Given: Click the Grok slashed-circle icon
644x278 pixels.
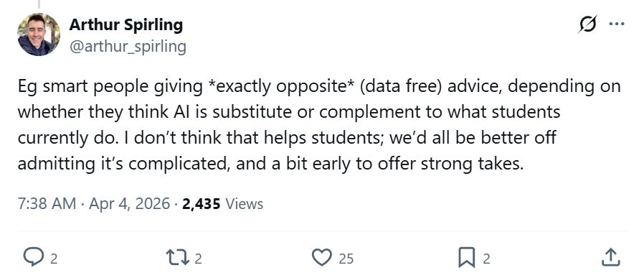Looking at the screenshot, I should coord(587,25).
